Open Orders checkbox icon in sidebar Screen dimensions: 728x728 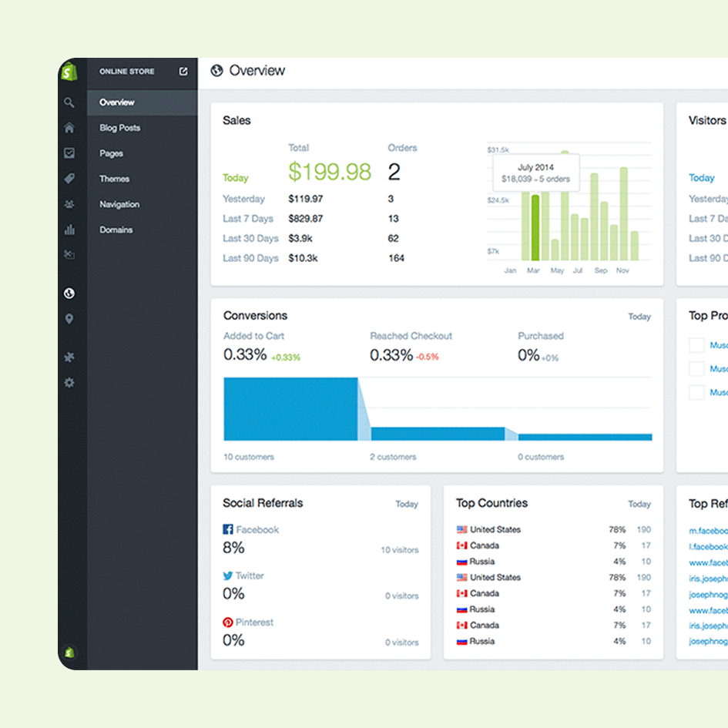click(69, 153)
